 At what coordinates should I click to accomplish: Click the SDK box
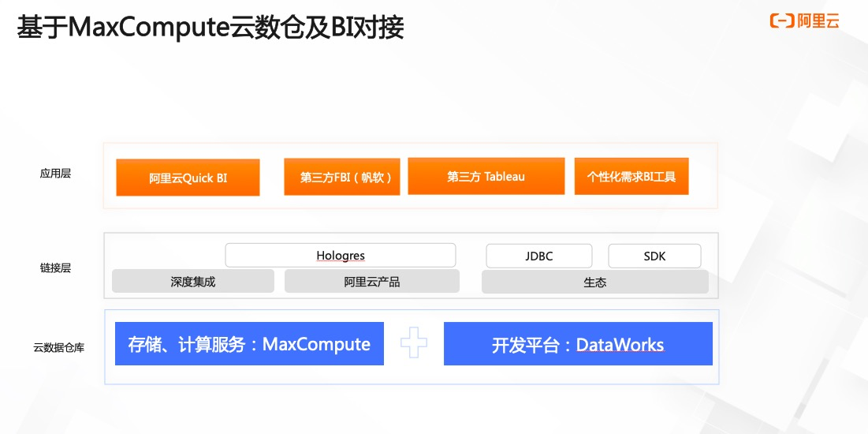pos(655,256)
